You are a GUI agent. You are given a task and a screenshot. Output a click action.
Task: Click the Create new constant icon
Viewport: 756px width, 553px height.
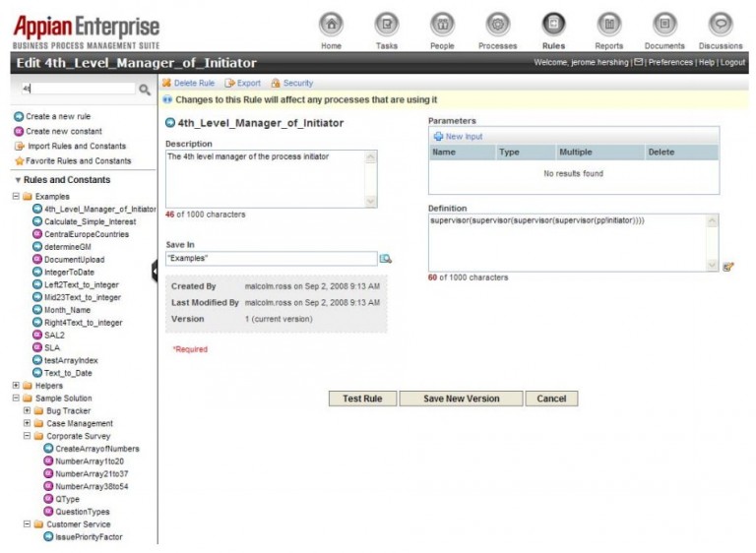coord(19,131)
